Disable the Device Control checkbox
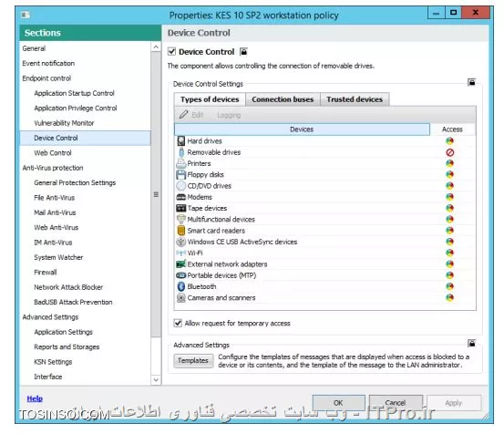This screenshot has width=504, height=434. (x=171, y=51)
